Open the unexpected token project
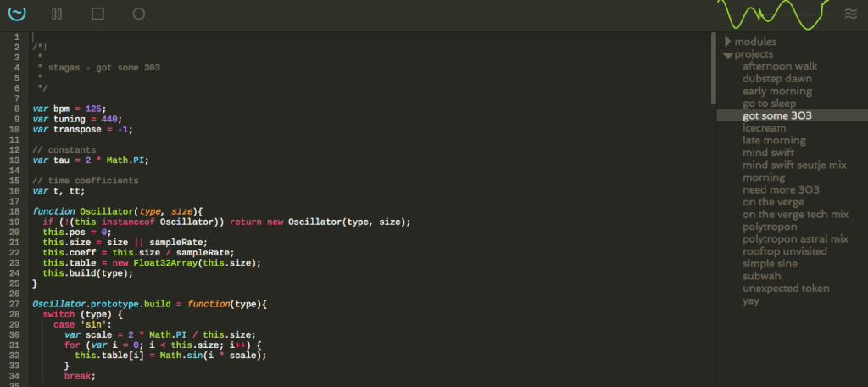The image size is (868, 387). coord(786,288)
